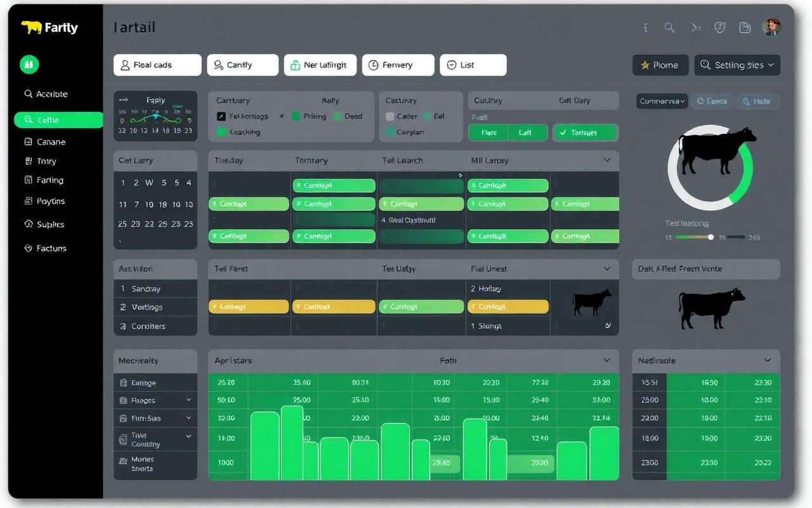
Task: Select the Suplies sidebar icon
Action: (x=28, y=224)
